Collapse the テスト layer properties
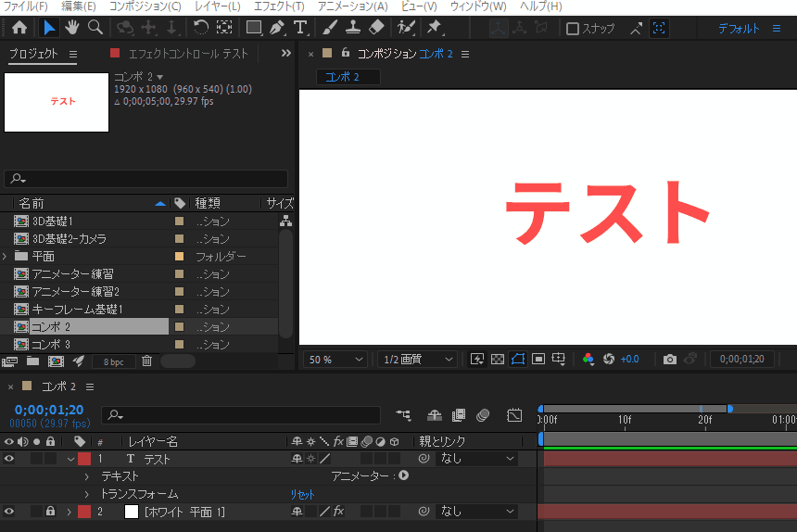797x532 pixels. tap(70, 460)
